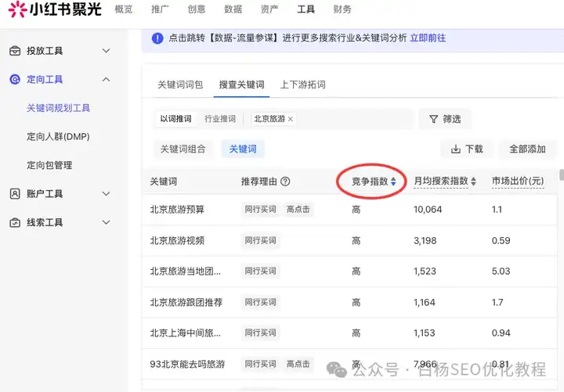
Task: Select 以词推词 mode
Action: [176, 119]
